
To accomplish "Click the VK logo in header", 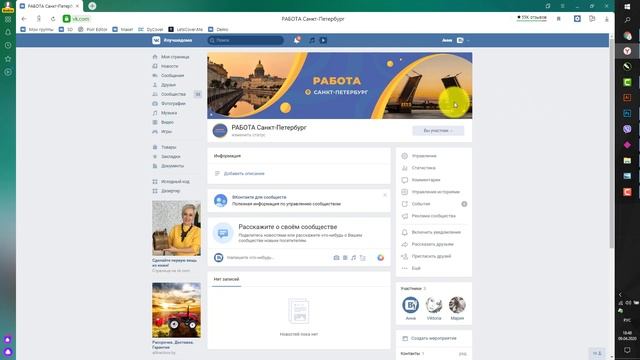I will pyautogui.click(x=156, y=40).
